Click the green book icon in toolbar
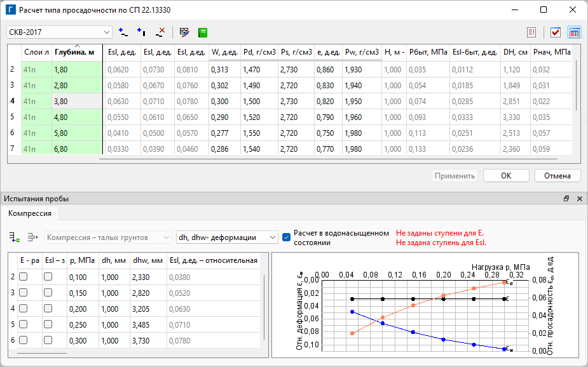Viewport: 588px width, 367px height. (x=203, y=32)
